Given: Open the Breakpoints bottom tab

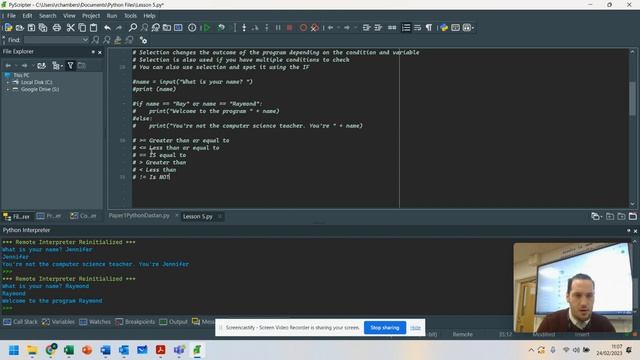Looking at the screenshot, I should 135,322.
